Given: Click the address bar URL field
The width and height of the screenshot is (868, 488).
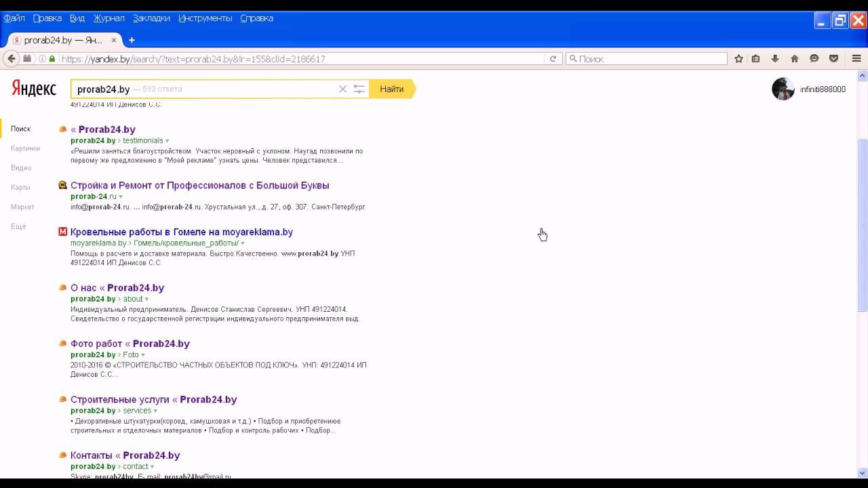Looking at the screenshot, I should (302, 59).
